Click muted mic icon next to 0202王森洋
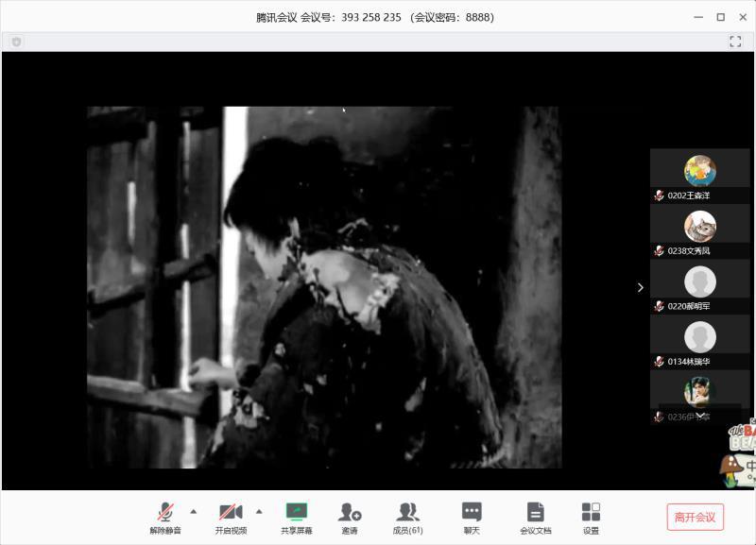 (x=659, y=196)
